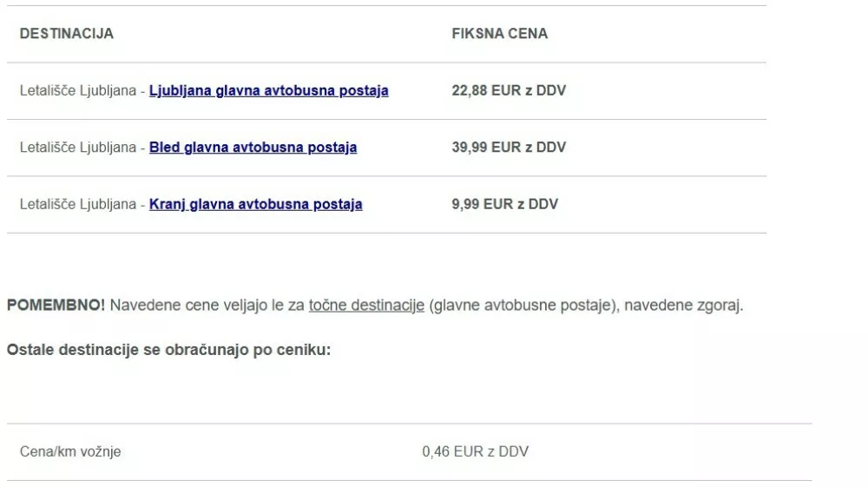The width and height of the screenshot is (868, 487).
Task: Select the 22,88 EUR z DDV price
Action: click(509, 90)
